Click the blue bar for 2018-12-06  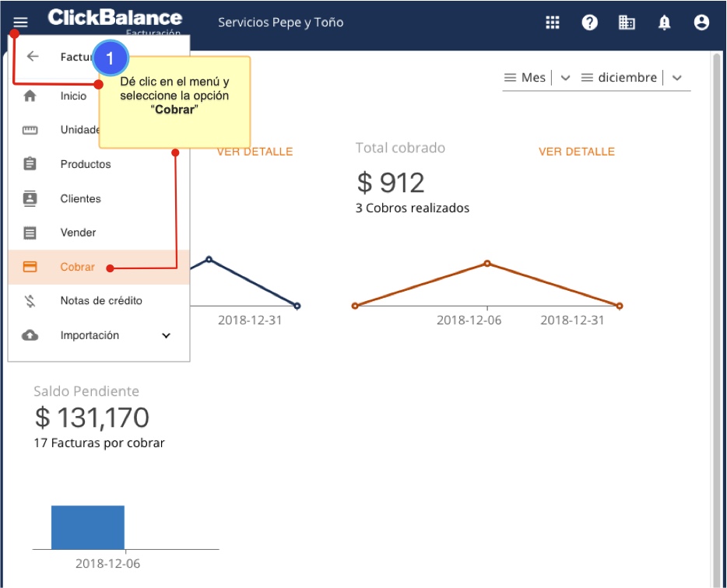pos(87,527)
